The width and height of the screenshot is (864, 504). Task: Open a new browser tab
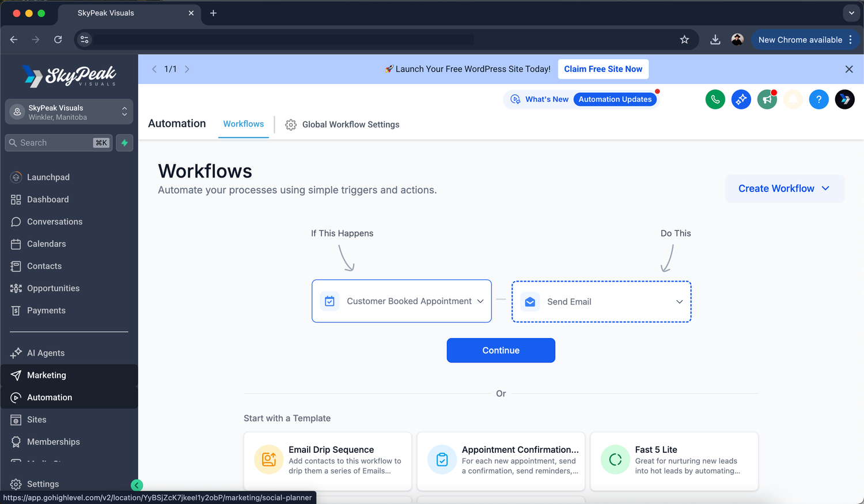(x=213, y=13)
